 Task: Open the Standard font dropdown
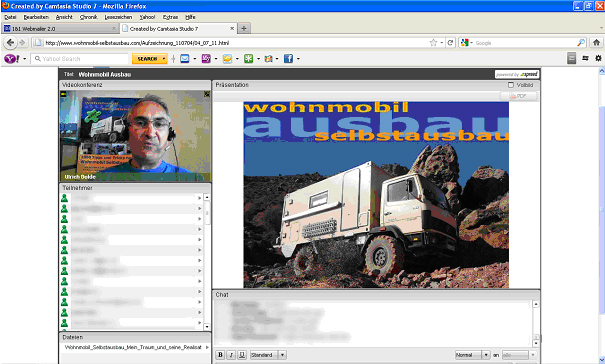(x=268, y=355)
